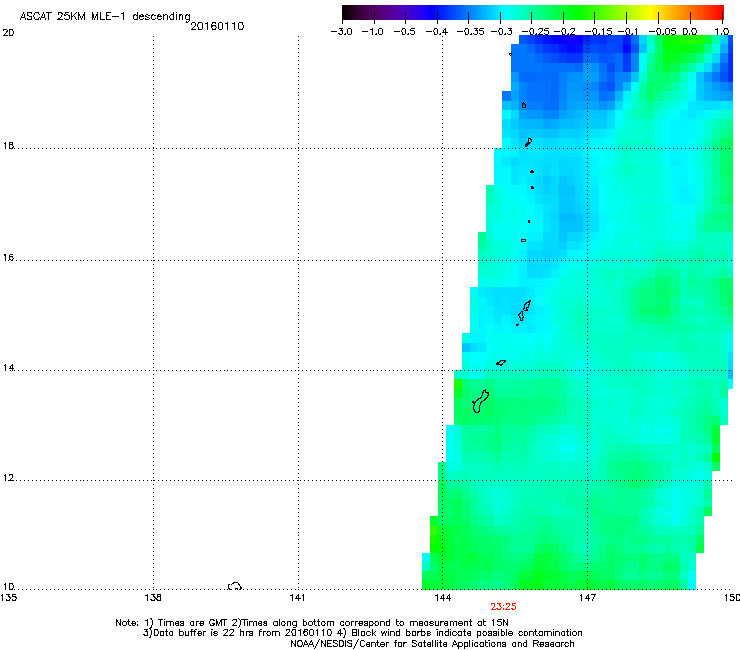Click the 0.0 color bar label
The image size is (740, 650).
point(690,32)
